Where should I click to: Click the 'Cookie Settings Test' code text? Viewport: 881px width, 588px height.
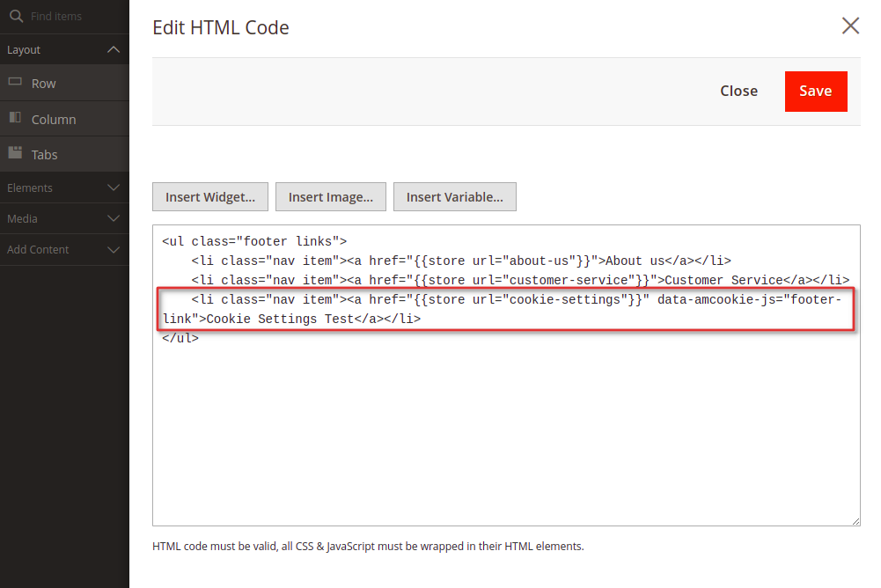[x=280, y=319]
